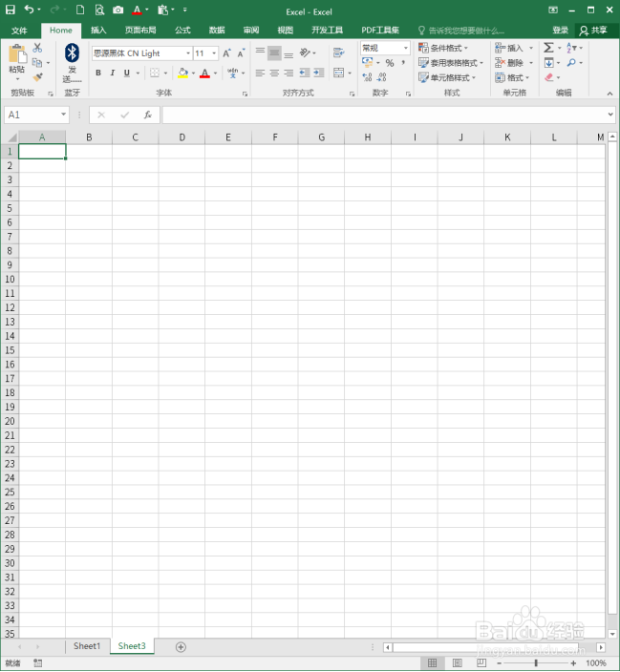The width and height of the screenshot is (620, 672).
Task: Decrease indent in alignment group
Action: [305, 73]
